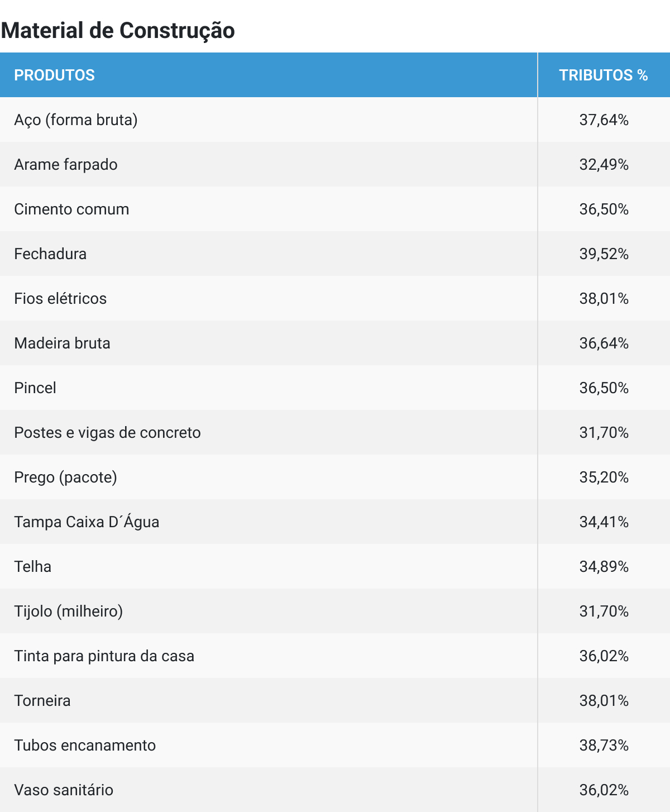Click the TRIBUTOS % column header
The image size is (670, 812).
[603, 75]
